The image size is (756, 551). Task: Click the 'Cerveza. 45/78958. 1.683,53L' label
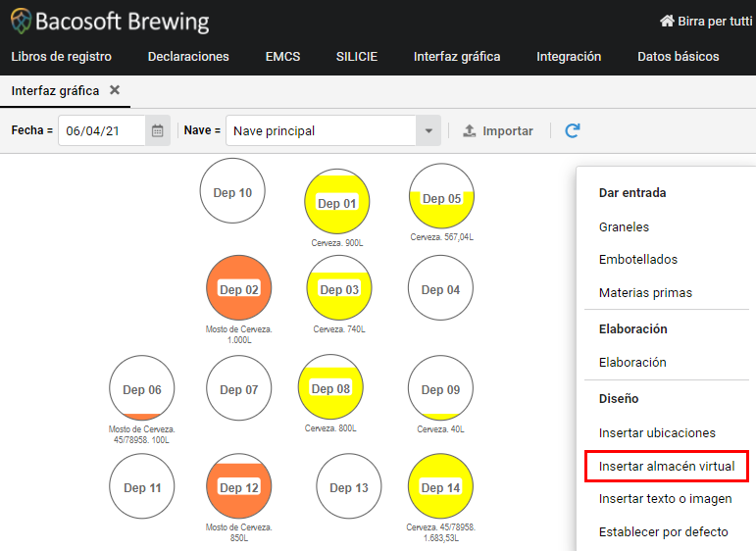pyautogui.click(x=440, y=532)
